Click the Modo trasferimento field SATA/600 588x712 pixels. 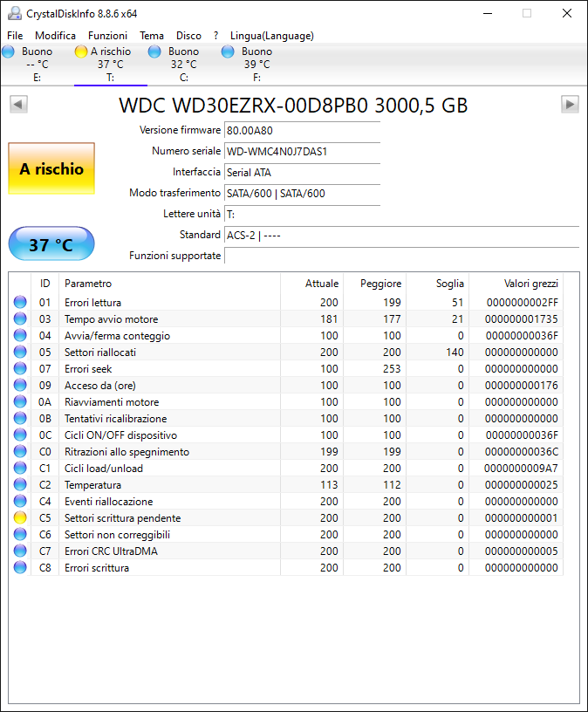302,194
